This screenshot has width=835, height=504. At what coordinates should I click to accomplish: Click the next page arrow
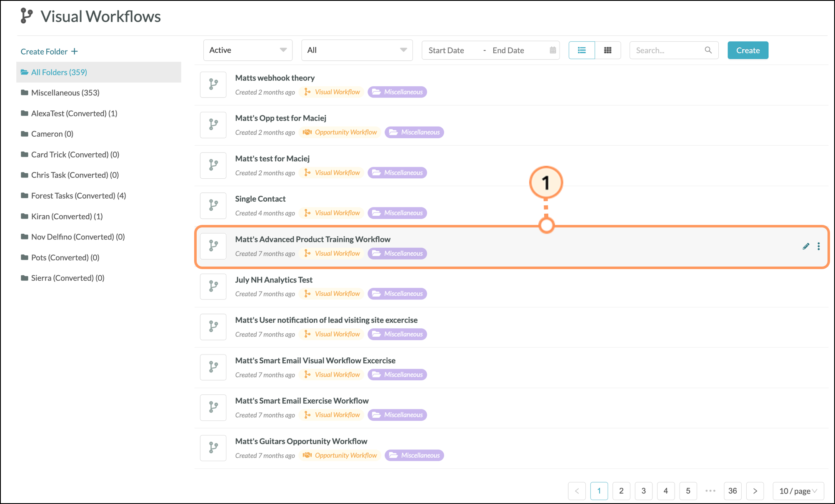click(x=755, y=491)
